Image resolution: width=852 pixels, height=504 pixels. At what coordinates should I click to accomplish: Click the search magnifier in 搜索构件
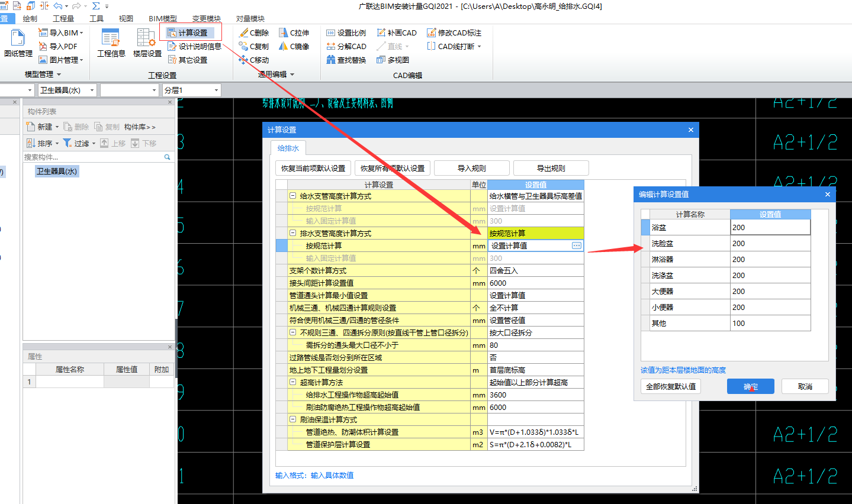(x=167, y=157)
